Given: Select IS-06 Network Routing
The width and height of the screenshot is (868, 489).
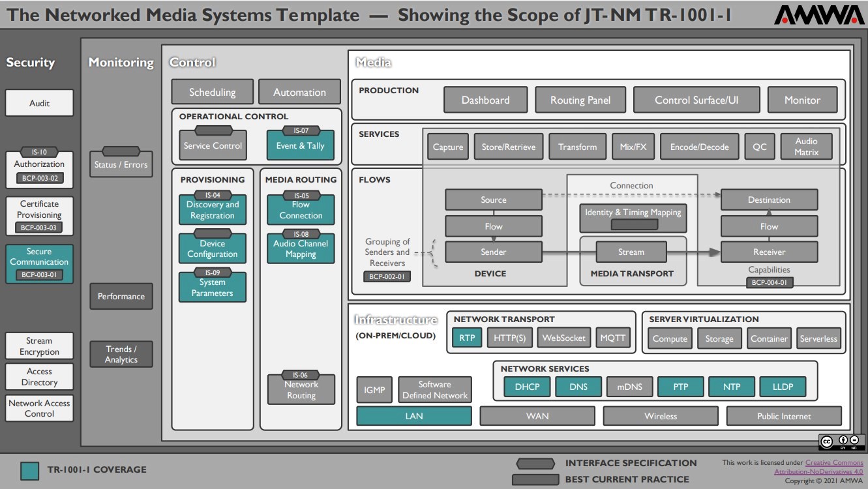Looking at the screenshot, I should point(301,389).
